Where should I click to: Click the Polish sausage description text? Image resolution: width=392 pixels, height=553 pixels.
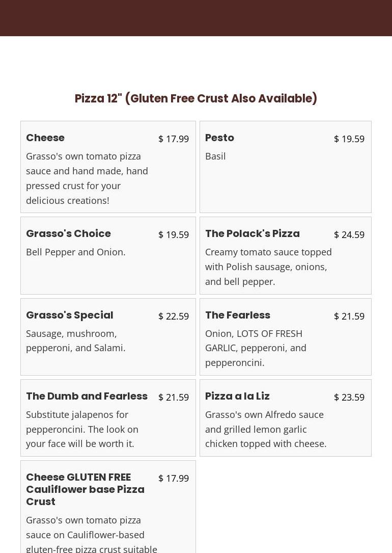click(268, 267)
